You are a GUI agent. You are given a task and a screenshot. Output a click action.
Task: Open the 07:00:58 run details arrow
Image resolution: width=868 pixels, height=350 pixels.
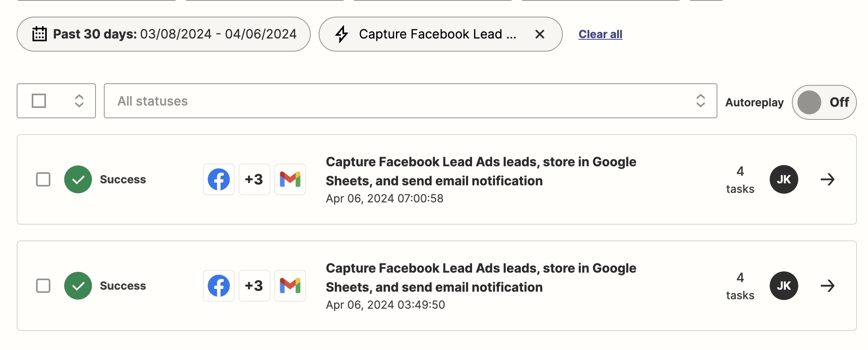(x=827, y=179)
